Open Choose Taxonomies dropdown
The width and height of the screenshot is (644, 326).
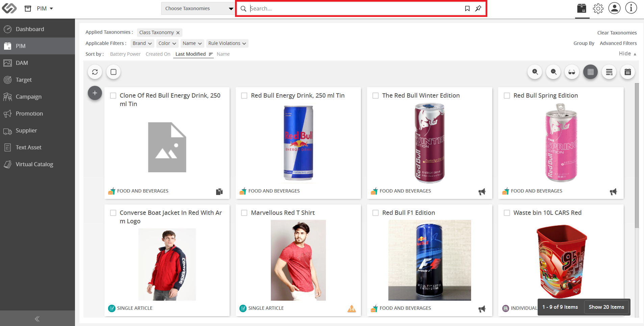click(198, 8)
